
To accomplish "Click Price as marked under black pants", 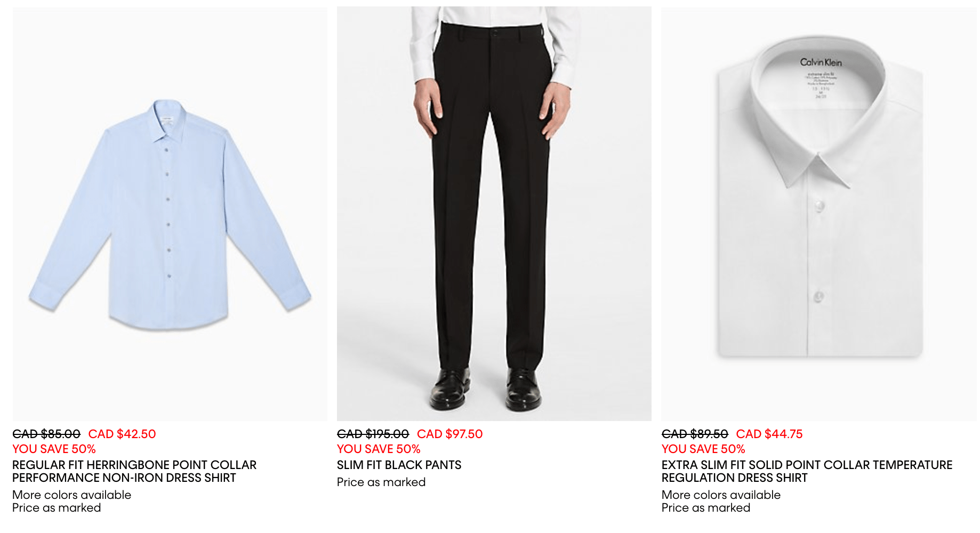I will pyautogui.click(x=381, y=482).
